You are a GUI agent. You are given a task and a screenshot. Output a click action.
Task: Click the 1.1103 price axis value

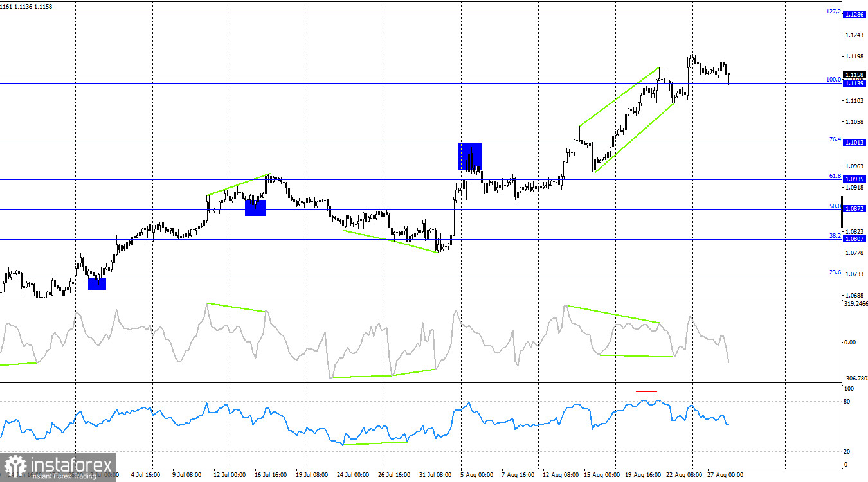coord(854,101)
